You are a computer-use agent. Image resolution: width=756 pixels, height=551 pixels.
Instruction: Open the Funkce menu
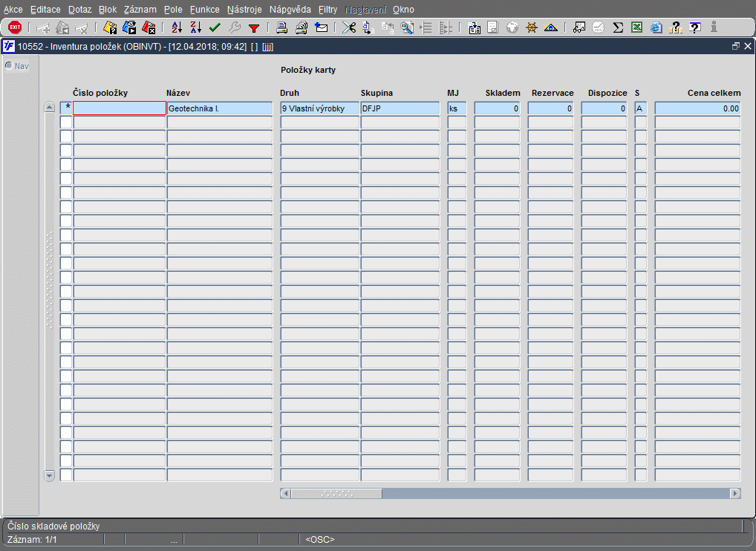tap(204, 10)
